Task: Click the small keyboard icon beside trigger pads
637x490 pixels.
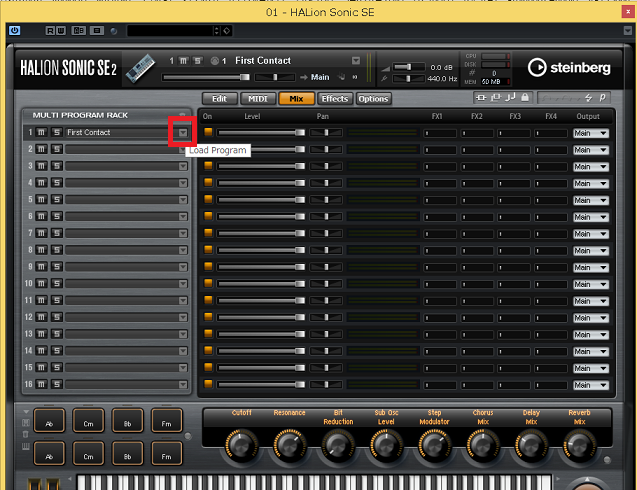Action: tap(26, 447)
